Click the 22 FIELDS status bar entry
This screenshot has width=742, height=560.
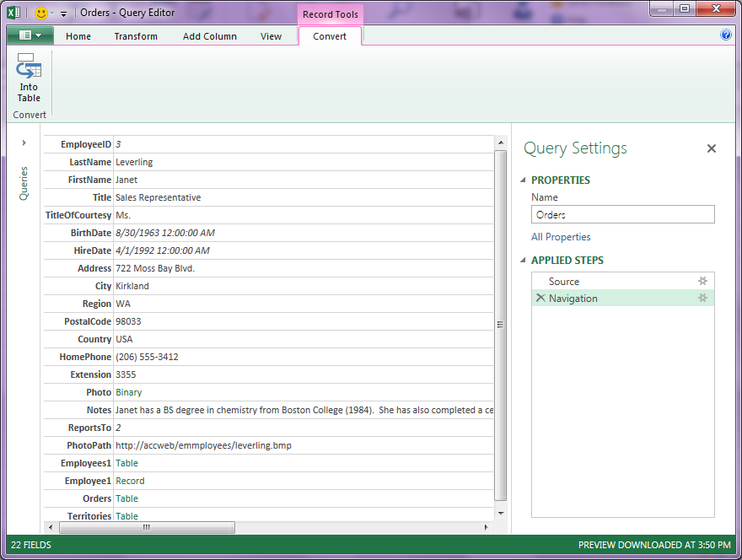pyautogui.click(x=30, y=545)
